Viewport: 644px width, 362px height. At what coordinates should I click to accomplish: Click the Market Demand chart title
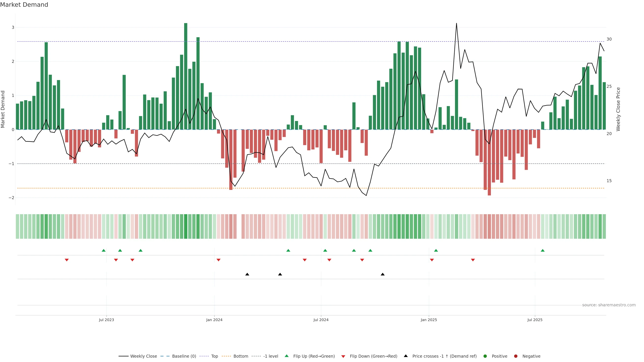coord(24,5)
